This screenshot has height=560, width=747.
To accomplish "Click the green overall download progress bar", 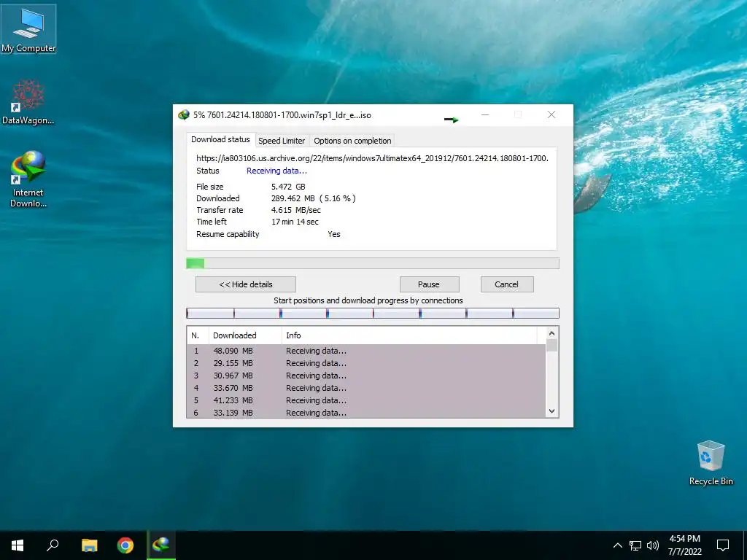I will pyautogui.click(x=373, y=263).
